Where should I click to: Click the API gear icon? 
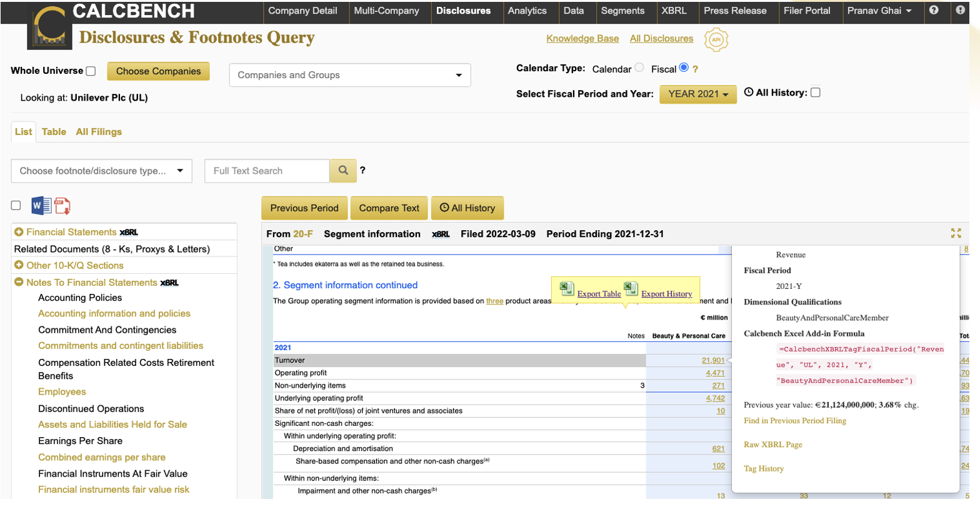(716, 39)
